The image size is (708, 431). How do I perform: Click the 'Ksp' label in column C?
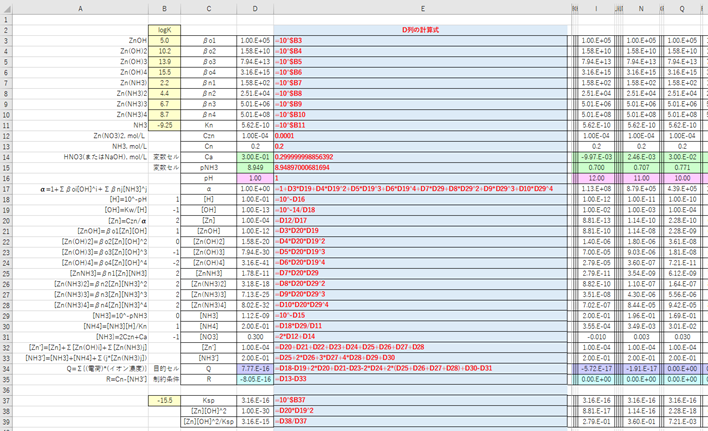pyautogui.click(x=209, y=400)
